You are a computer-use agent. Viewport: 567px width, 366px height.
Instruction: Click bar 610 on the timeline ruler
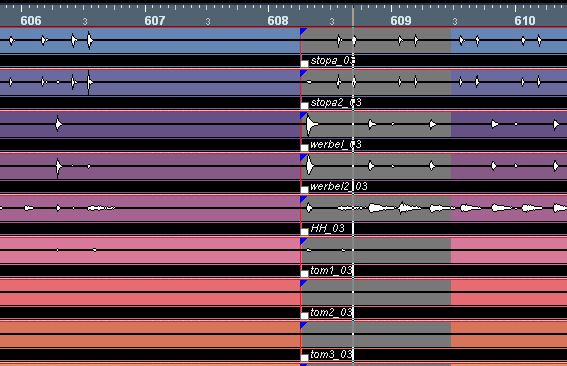tap(525, 21)
